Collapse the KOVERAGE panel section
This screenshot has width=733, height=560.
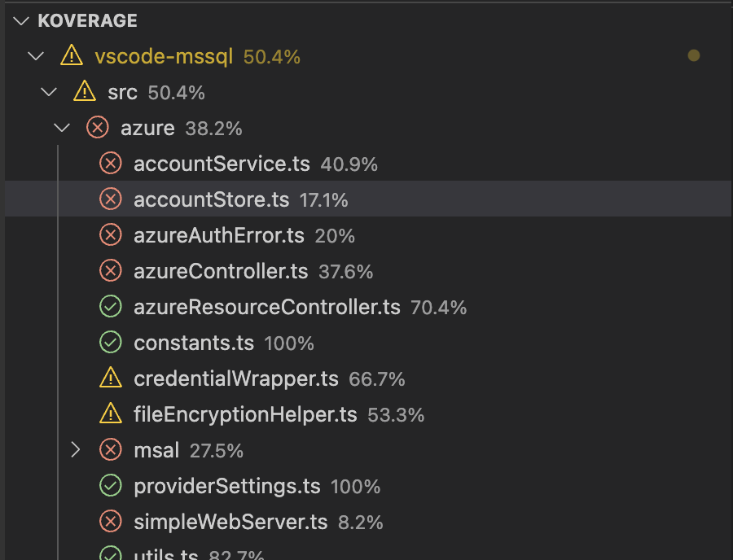point(21,21)
